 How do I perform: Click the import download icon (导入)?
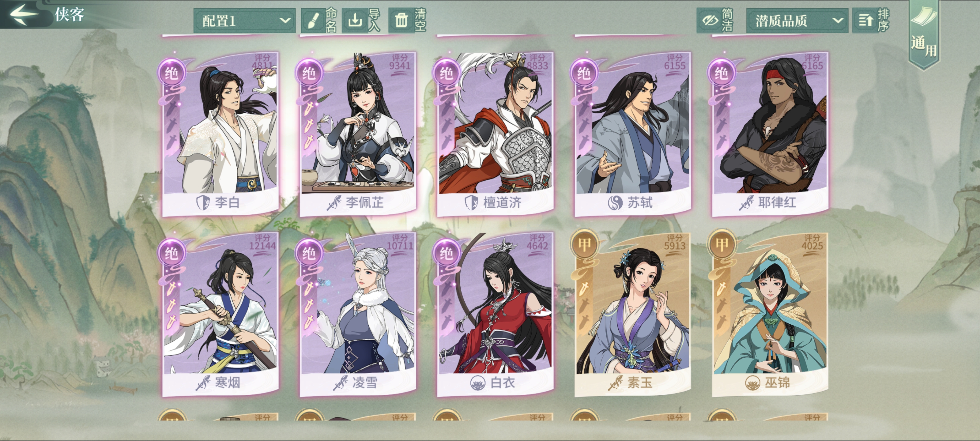click(355, 20)
